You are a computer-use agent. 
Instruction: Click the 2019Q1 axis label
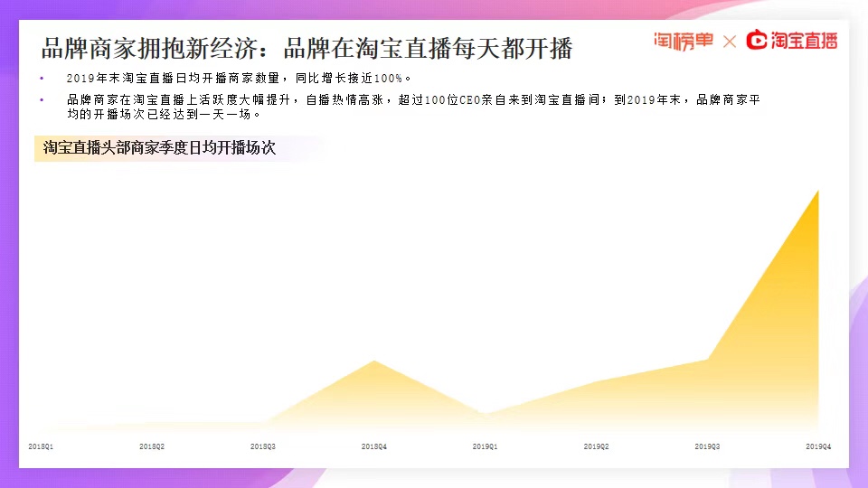tap(485, 446)
